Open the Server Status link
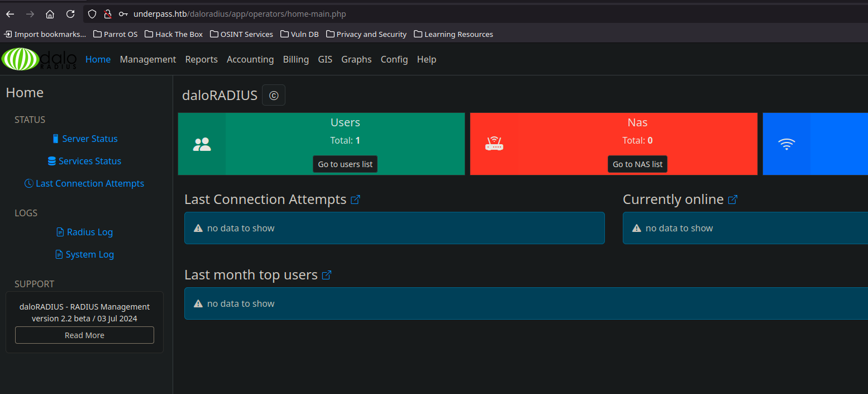The image size is (868, 394). [x=90, y=139]
